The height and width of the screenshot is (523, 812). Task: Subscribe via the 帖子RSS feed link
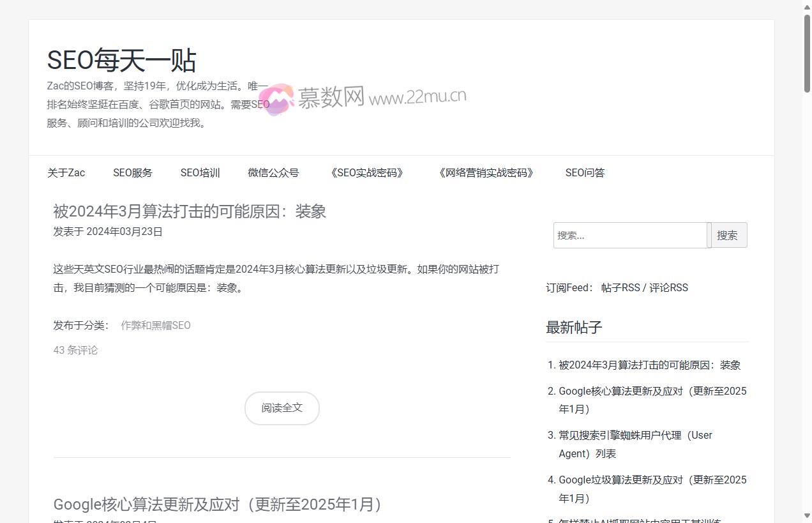618,287
